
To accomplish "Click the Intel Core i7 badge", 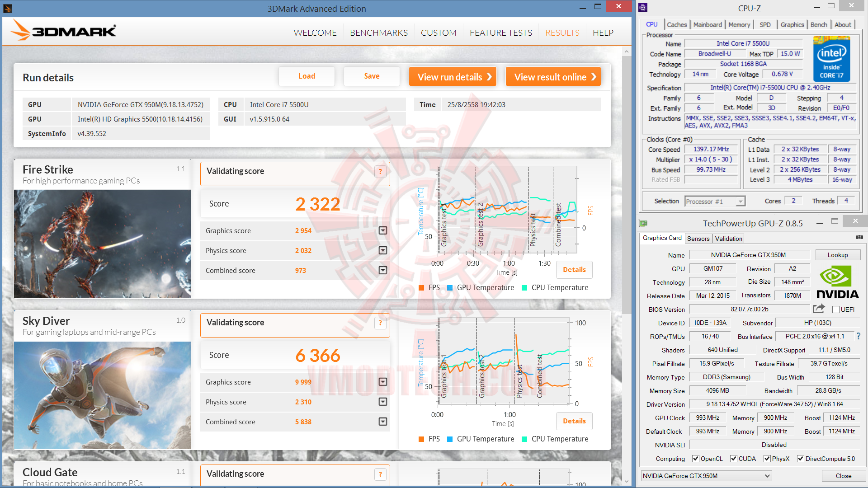I will coord(831,59).
